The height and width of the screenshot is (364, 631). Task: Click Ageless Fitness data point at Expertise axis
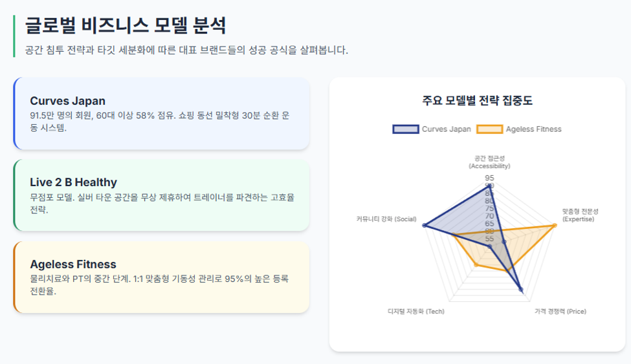coord(555,225)
